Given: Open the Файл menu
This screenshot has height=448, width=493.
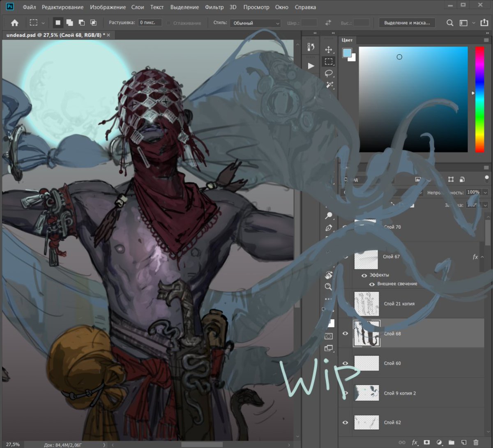Looking at the screenshot, I should point(29,7).
